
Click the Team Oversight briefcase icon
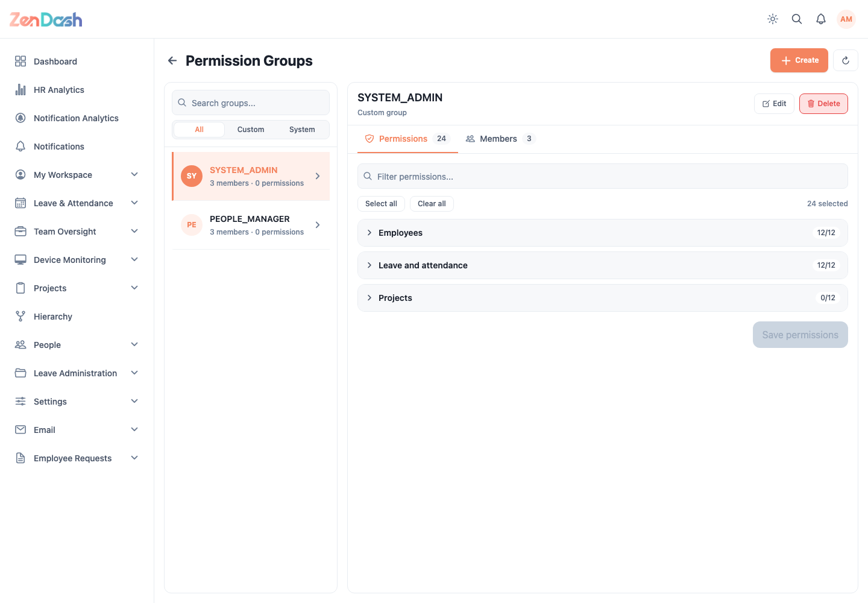(x=20, y=232)
